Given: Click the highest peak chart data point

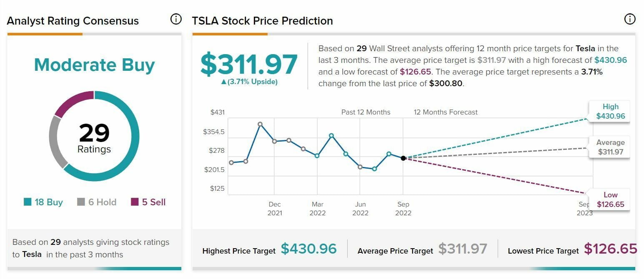Looking at the screenshot, I should pyautogui.click(x=260, y=124).
